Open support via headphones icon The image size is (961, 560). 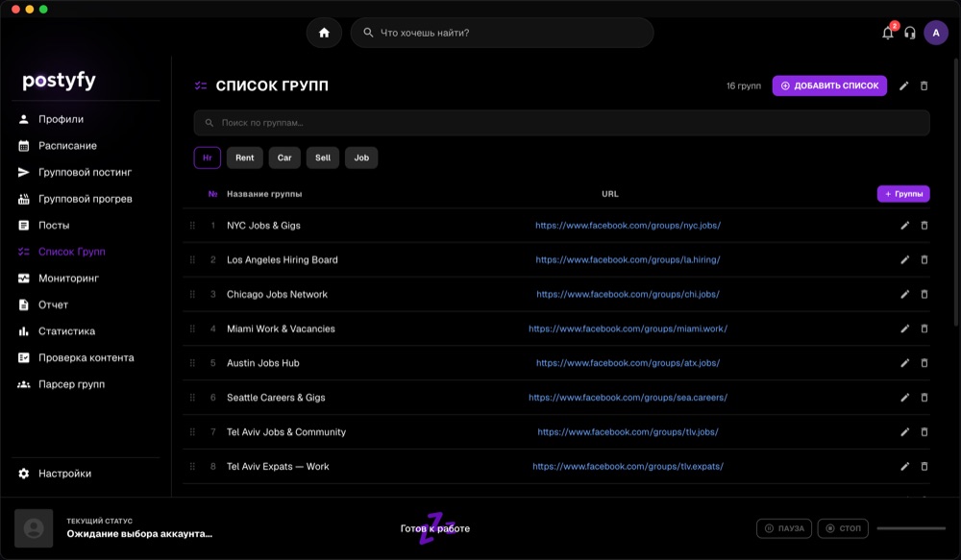tap(910, 33)
